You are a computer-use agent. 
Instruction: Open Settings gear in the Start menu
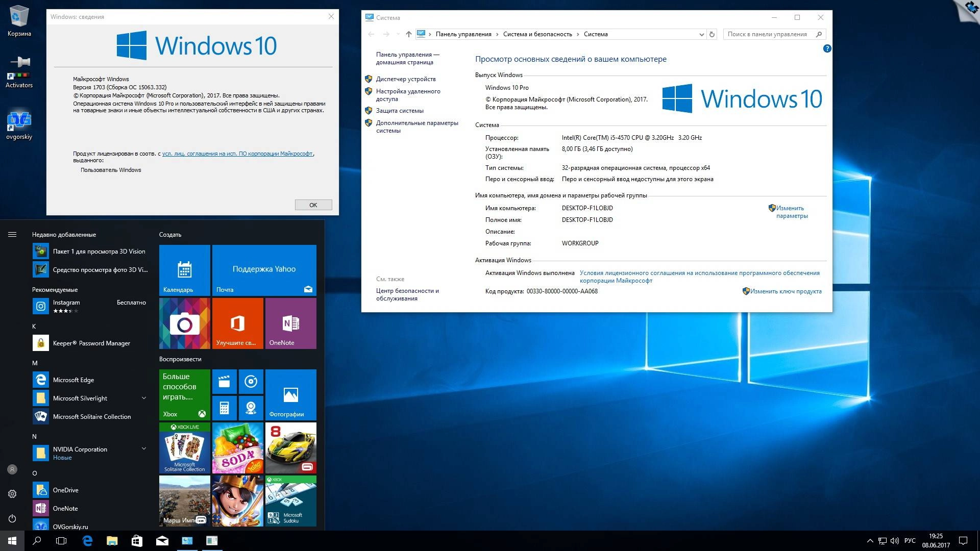[12, 494]
